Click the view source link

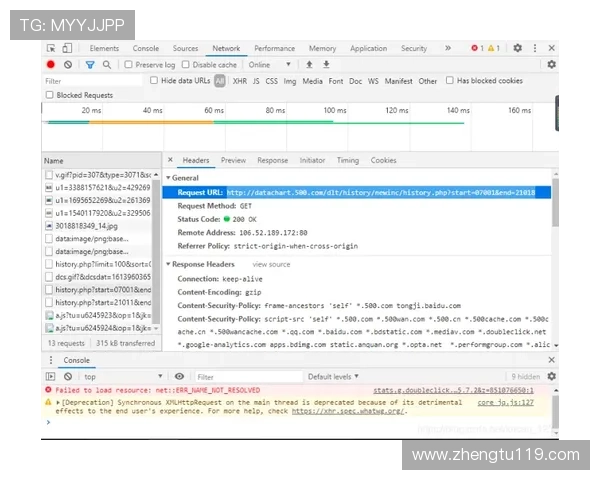coord(271,265)
